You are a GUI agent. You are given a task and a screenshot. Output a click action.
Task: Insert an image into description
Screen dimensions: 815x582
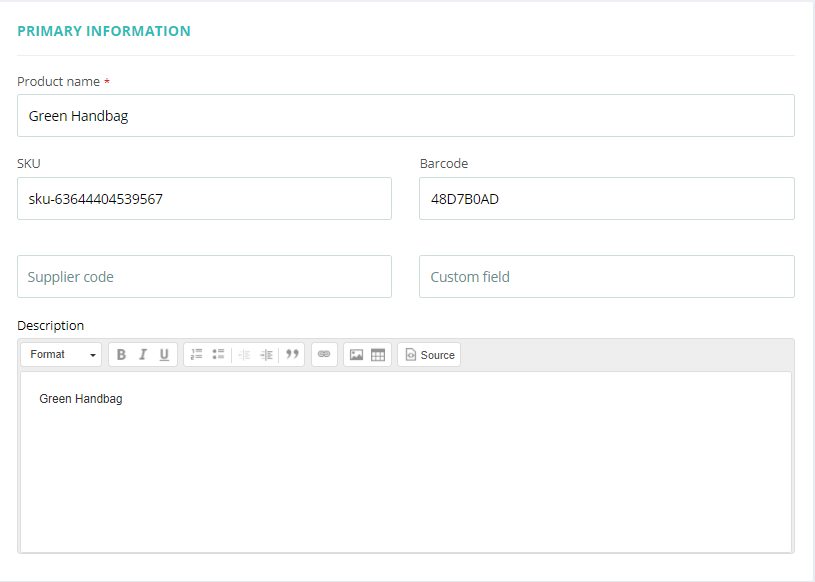[x=357, y=354]
